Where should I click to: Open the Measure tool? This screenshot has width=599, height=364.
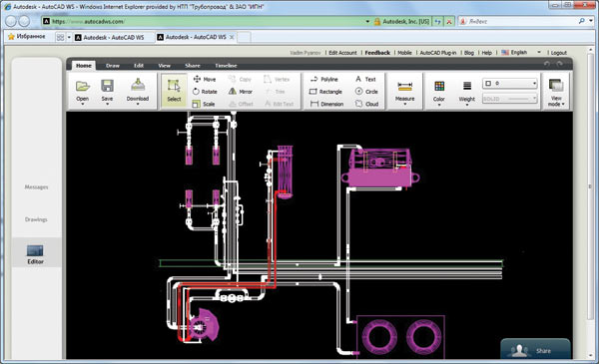pos(405,92)
